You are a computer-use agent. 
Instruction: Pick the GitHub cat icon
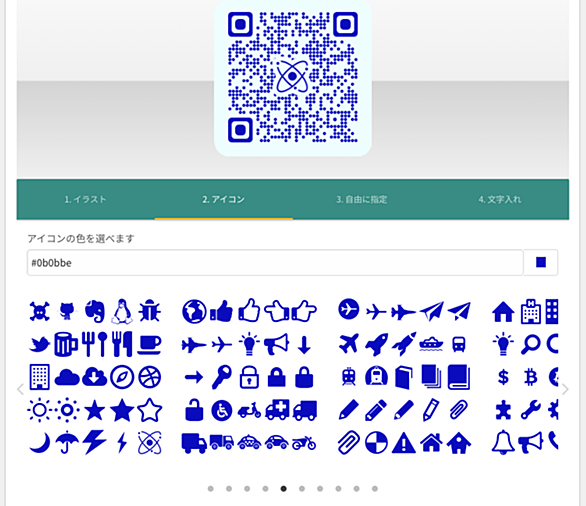pos(67,311)
